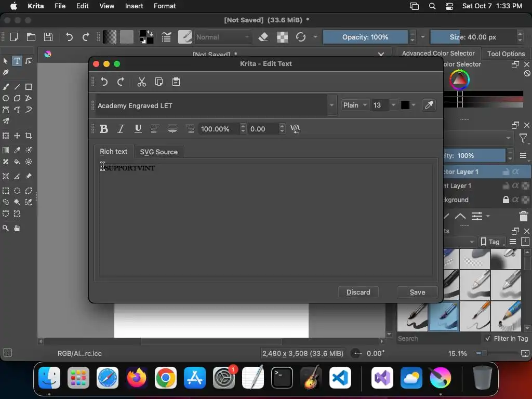Open the Plain font style dropdown
Image resolution: width=532 pixels, height=399 pixels.
pyautogui.click(x=355, y=105)
